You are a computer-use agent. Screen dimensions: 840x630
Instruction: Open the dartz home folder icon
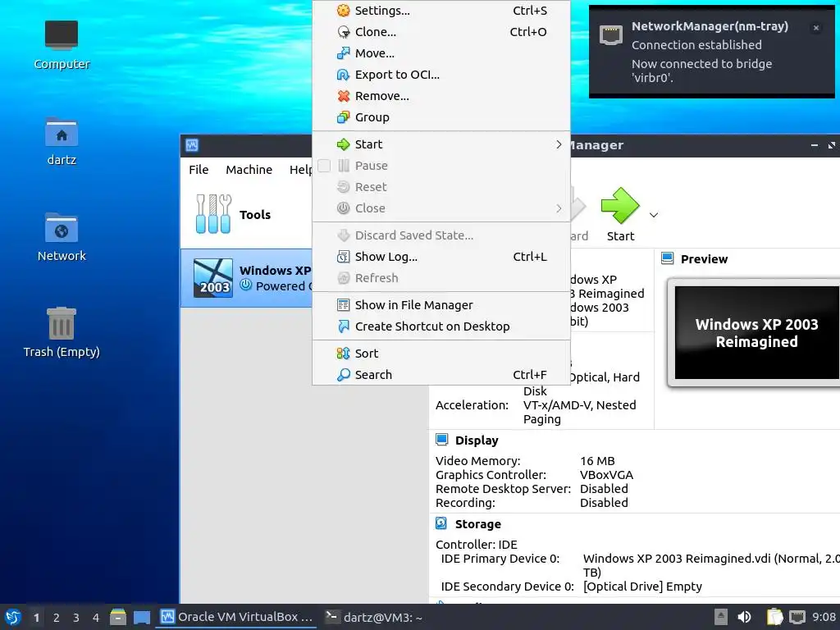(x=62, y=141)
